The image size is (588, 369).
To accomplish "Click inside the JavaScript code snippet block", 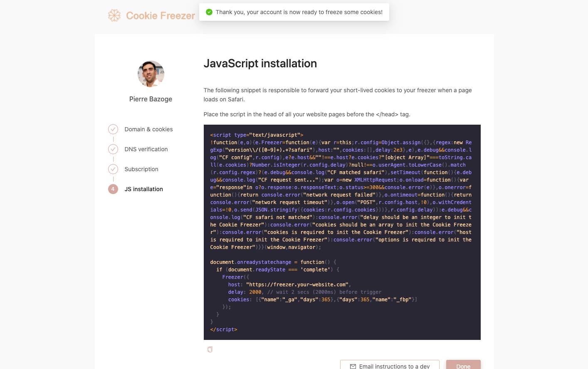I will point(342,232).
